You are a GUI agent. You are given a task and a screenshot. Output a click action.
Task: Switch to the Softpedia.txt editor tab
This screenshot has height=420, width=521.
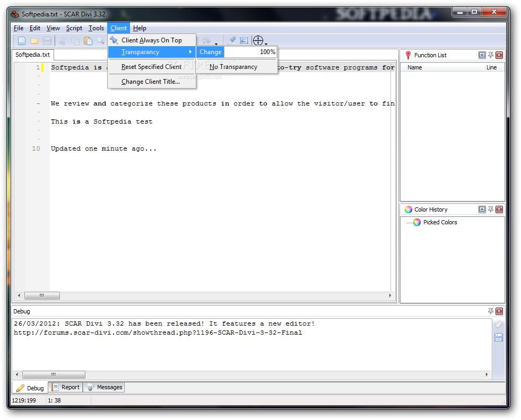pos(33,55)
